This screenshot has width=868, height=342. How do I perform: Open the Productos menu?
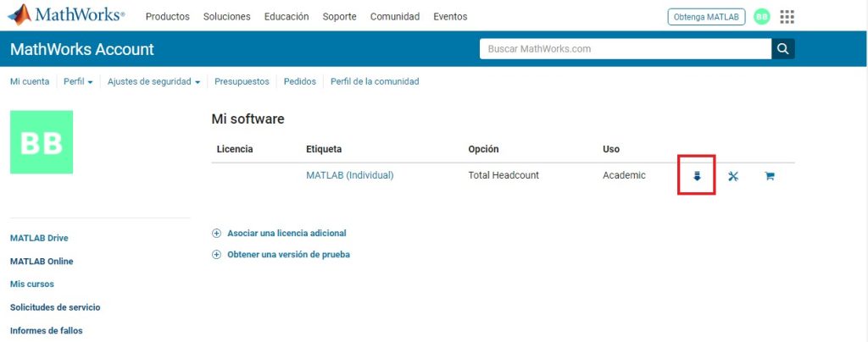[x=168, y=17]
